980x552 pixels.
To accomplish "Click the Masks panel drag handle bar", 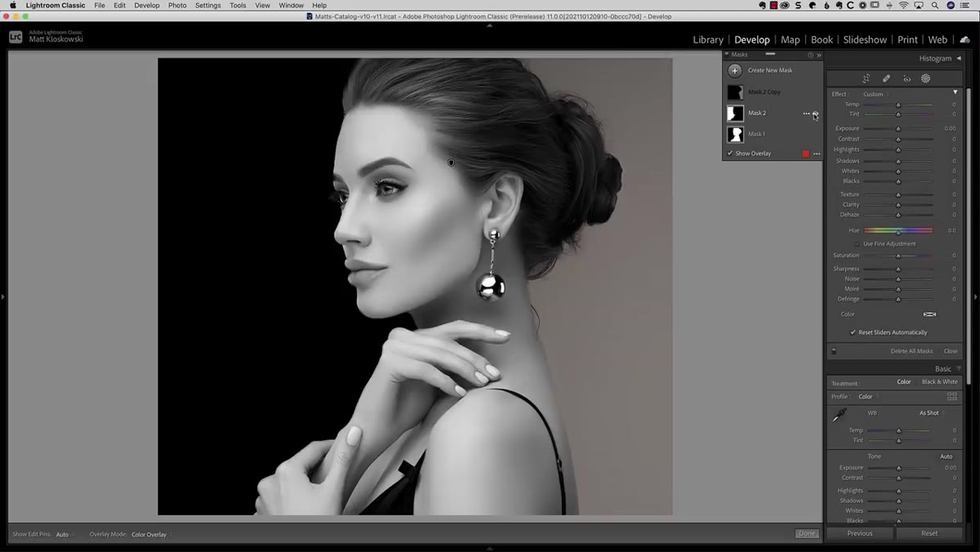I will tap(770, 54).
